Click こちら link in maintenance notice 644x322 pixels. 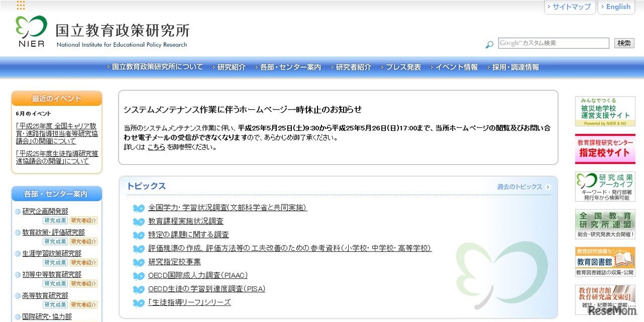[156, 147]
